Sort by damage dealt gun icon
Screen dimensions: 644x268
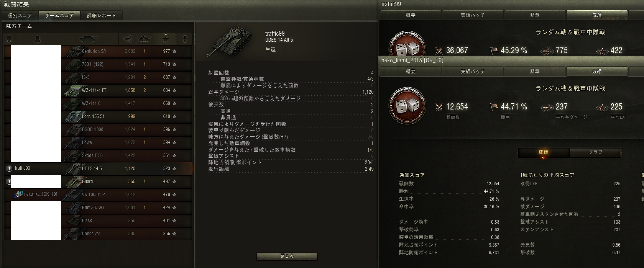(127, 39)
